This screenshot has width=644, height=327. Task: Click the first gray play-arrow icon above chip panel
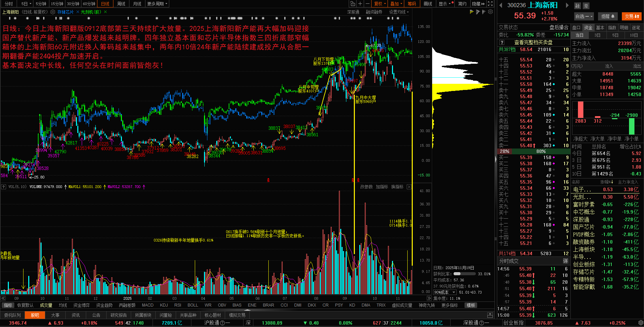pos(478,12)
